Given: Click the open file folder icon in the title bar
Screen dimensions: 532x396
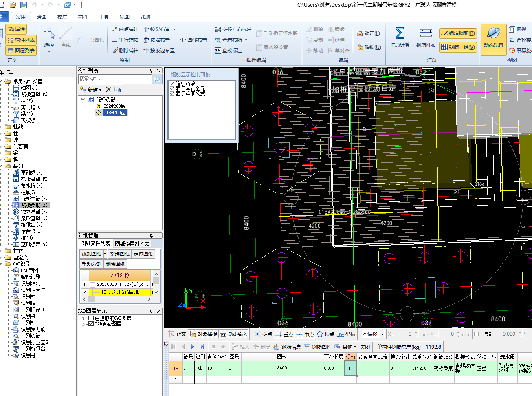Looking at the screenshot, I should pos(13,5).
